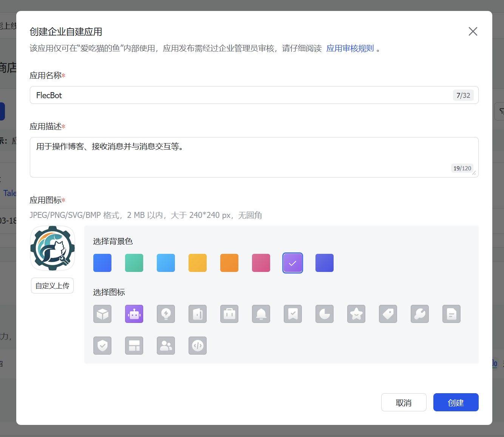Close the create app dialog
This screenshot has width=504, height=437.
click(473, 31)
